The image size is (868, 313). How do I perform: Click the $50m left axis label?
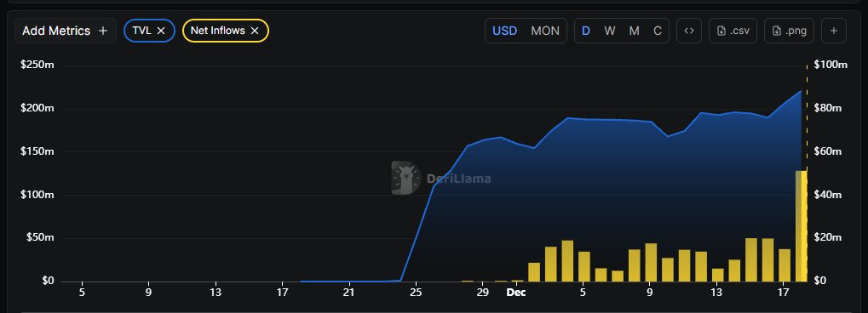tap(40, 238)
